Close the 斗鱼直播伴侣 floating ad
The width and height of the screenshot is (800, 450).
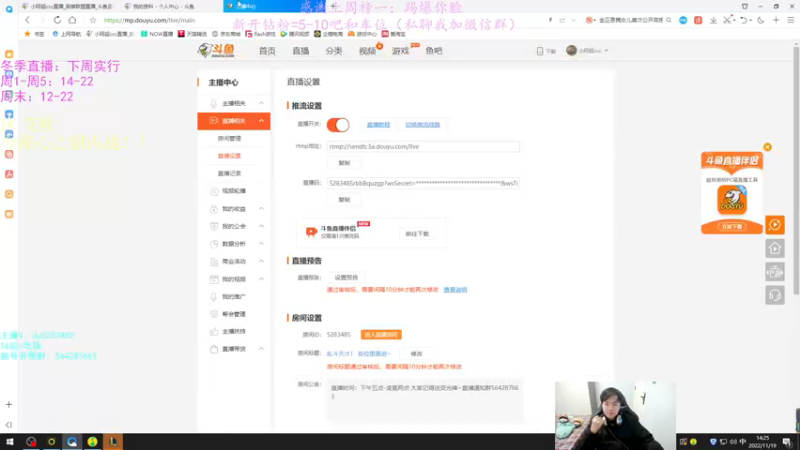point(767,147)
